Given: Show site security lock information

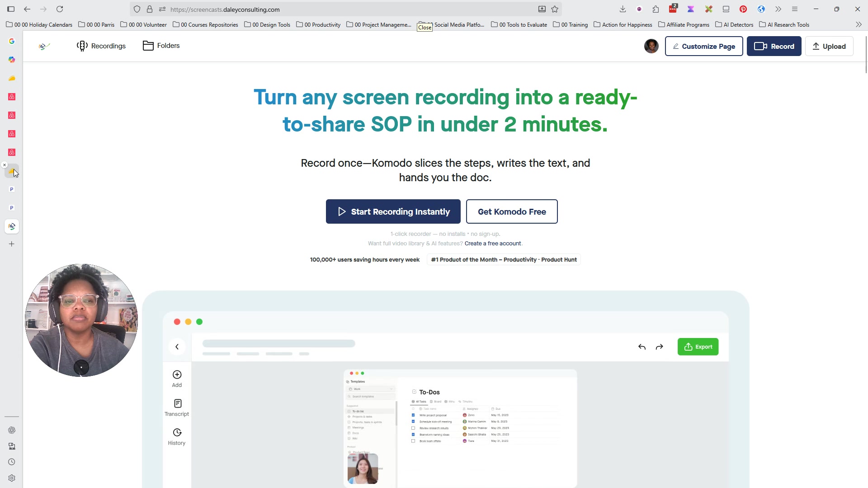Looking at the screenshot, I should pos(150,9).
